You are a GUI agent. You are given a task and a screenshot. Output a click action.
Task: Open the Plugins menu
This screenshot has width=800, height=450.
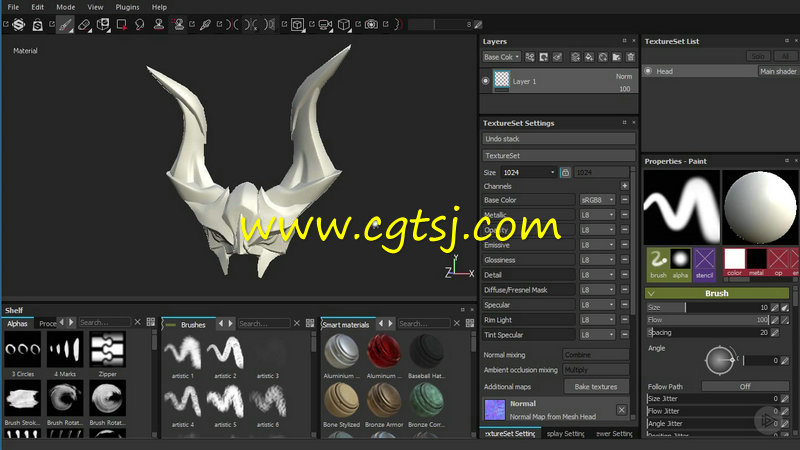coord(127,7)
